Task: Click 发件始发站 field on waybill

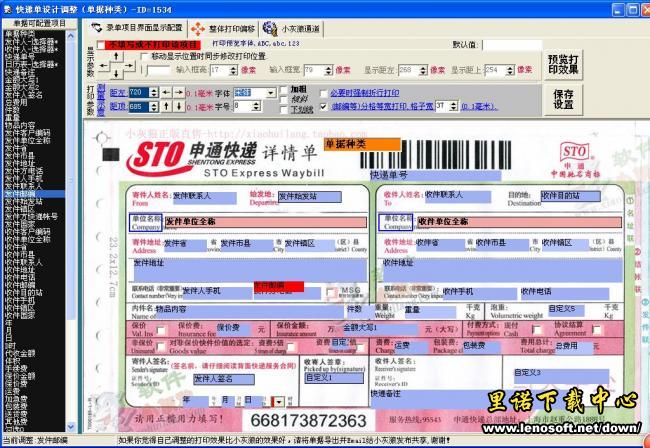Action: 310,196
